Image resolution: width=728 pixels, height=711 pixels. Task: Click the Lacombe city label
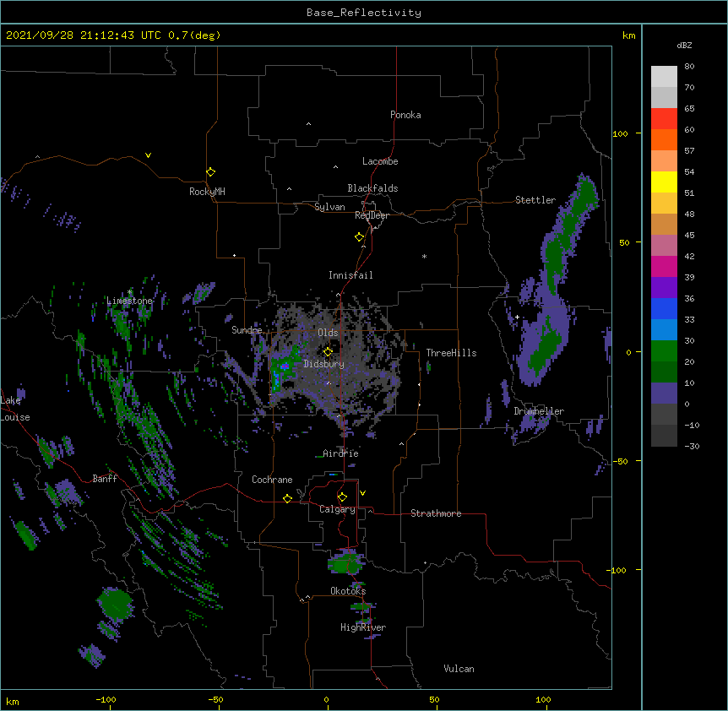tap(380, 161)
